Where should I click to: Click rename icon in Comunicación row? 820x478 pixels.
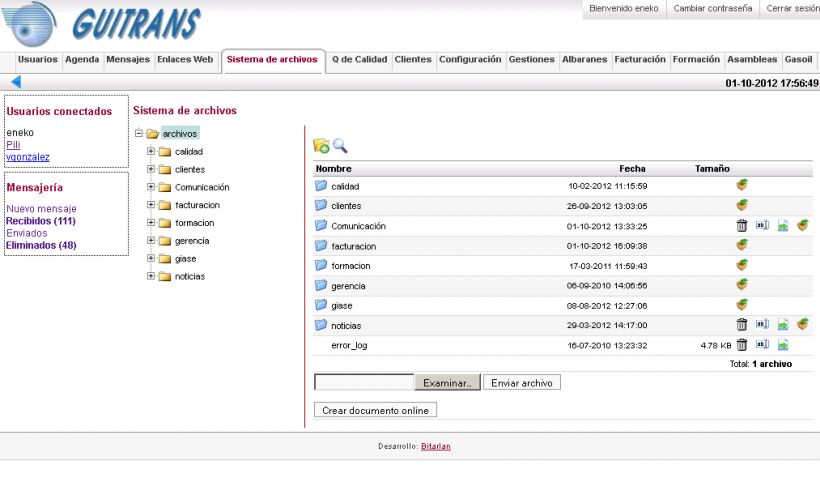click(762, 226)
